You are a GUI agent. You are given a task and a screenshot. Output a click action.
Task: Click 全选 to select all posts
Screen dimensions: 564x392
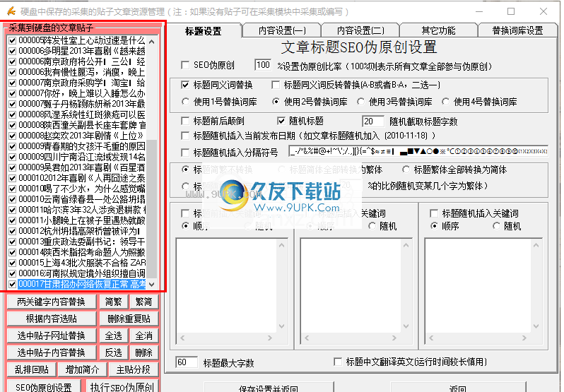114,335
